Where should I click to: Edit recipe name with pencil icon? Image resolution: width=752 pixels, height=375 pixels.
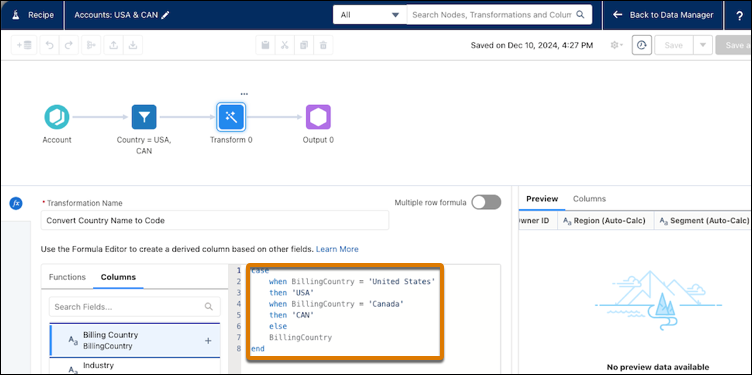165,15
